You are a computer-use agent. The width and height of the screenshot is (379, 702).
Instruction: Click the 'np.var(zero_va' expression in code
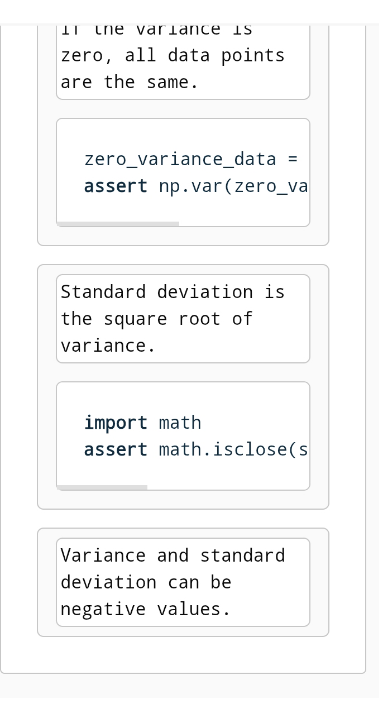pyautogui.click(x=233, y=186)
